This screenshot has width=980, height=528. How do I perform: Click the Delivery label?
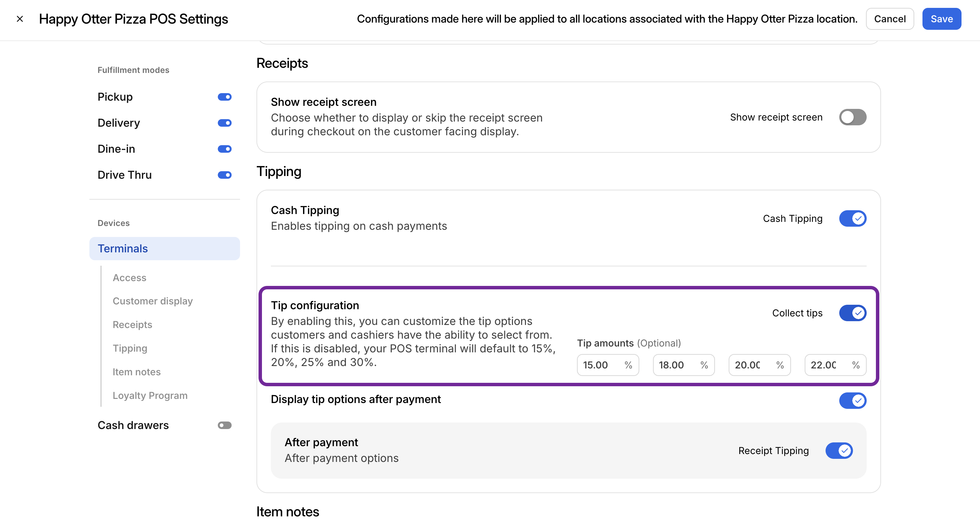119,123
